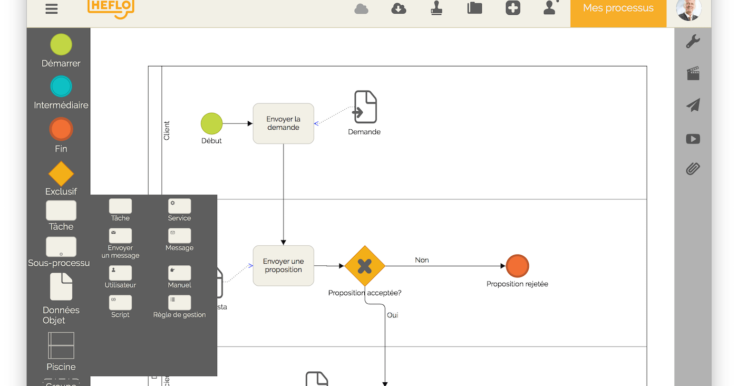Open the hamburger menu
Screen dimensions: 738x386
point(52,9)
